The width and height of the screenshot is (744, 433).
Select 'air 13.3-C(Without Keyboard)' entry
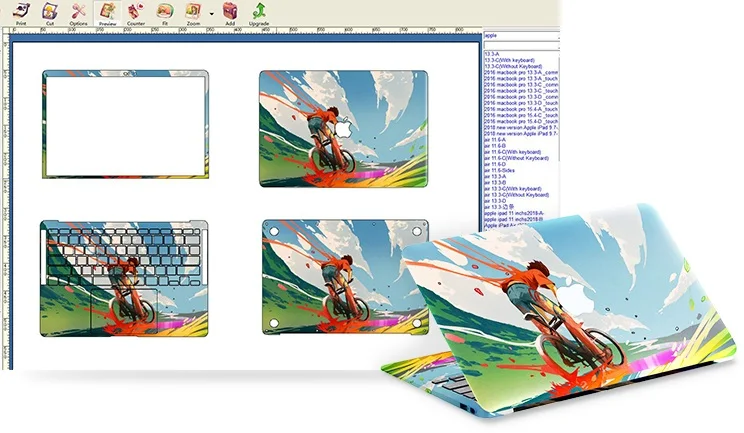point(516,195)
